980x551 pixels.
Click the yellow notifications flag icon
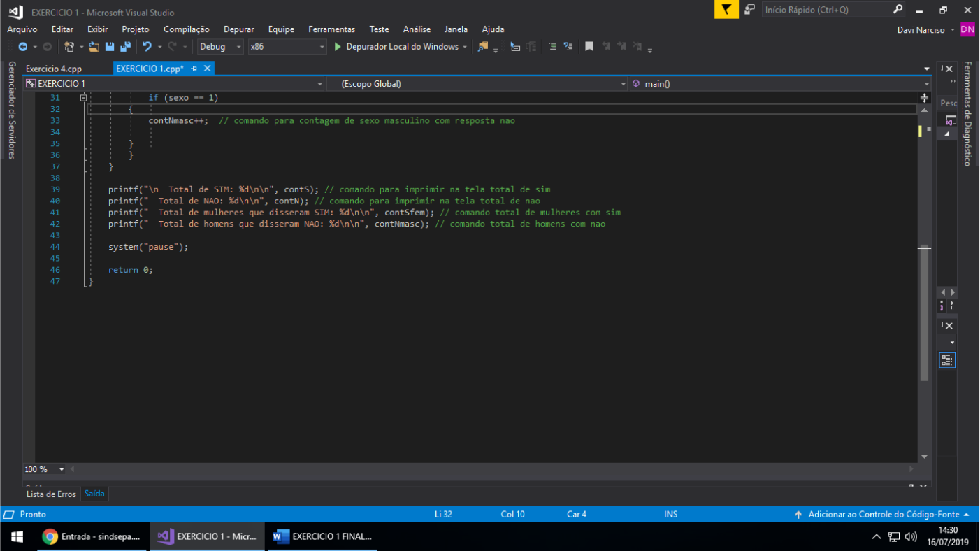[x=726, y=10]
